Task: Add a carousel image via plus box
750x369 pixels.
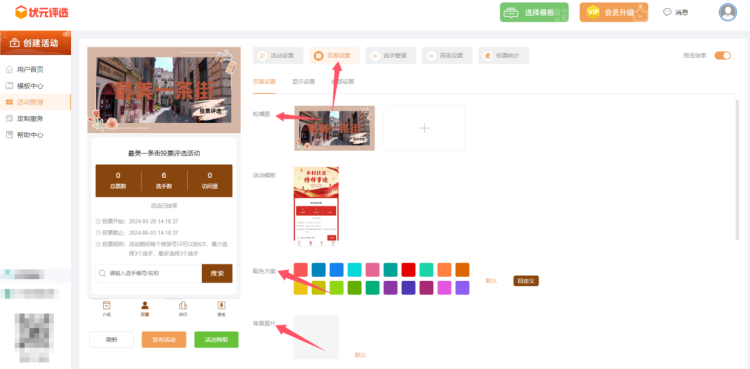Action: [424, 128]
